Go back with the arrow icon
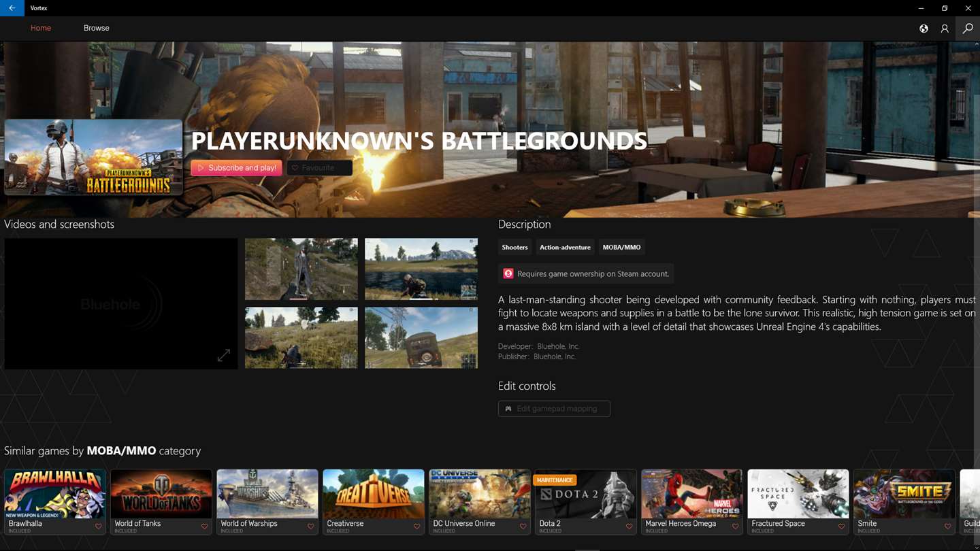Image resolution: width=980 pixels, height=551 pixels. [12, 8]
